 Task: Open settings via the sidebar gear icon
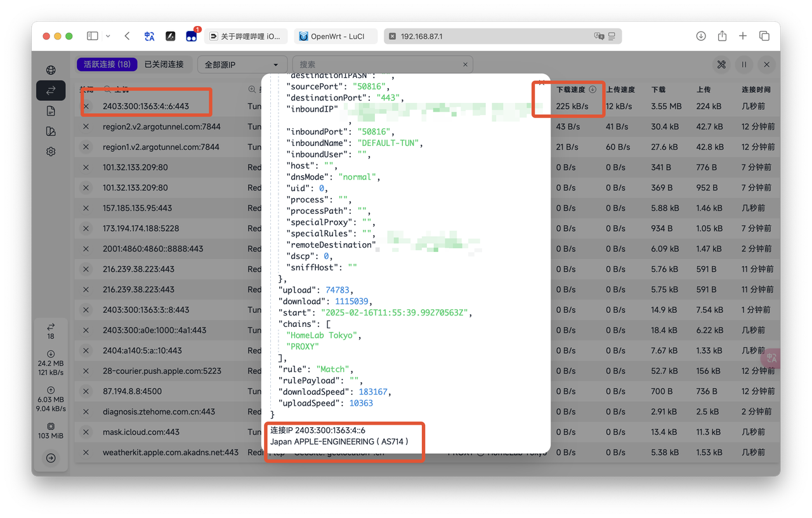[x=51, y=152]
